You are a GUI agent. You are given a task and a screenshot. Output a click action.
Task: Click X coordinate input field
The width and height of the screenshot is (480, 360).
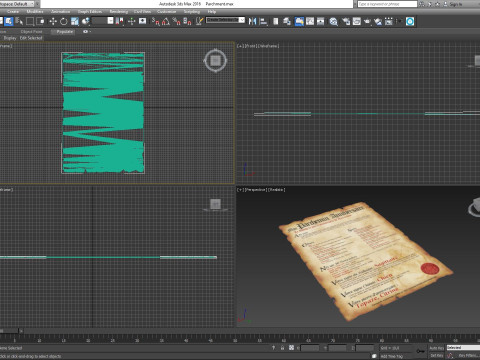point(310,348)
